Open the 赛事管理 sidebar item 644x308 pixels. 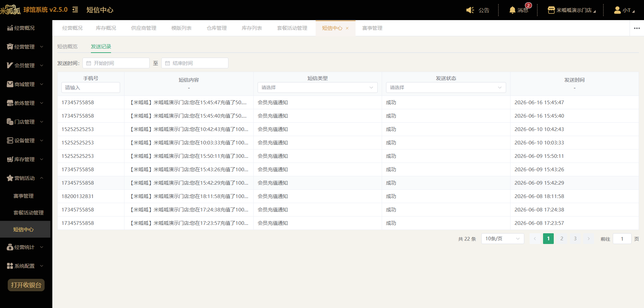coord(23,196)
